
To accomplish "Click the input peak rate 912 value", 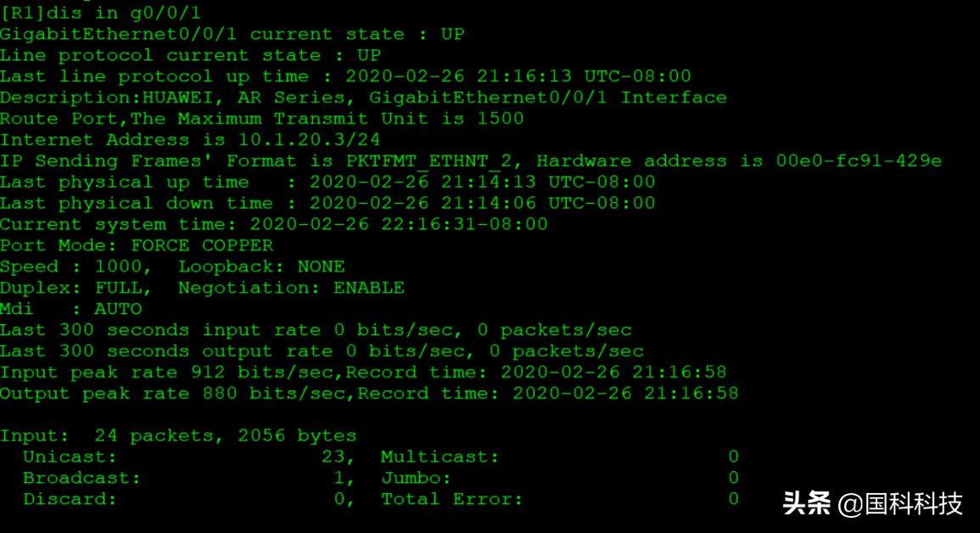I will pyautogui.click(x=207, y=373).
